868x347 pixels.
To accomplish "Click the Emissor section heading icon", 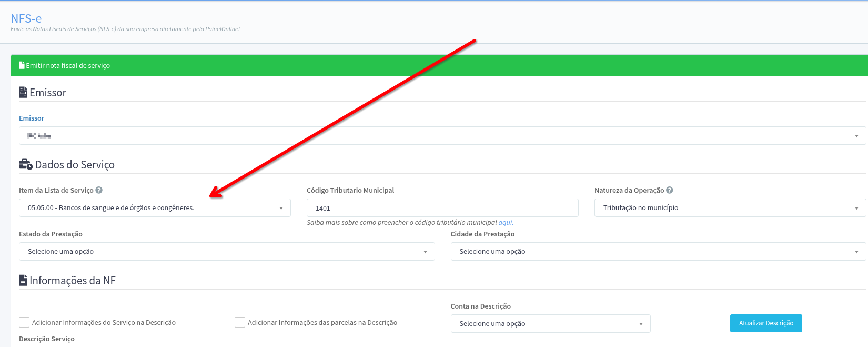I will click(x=23, y=93).
